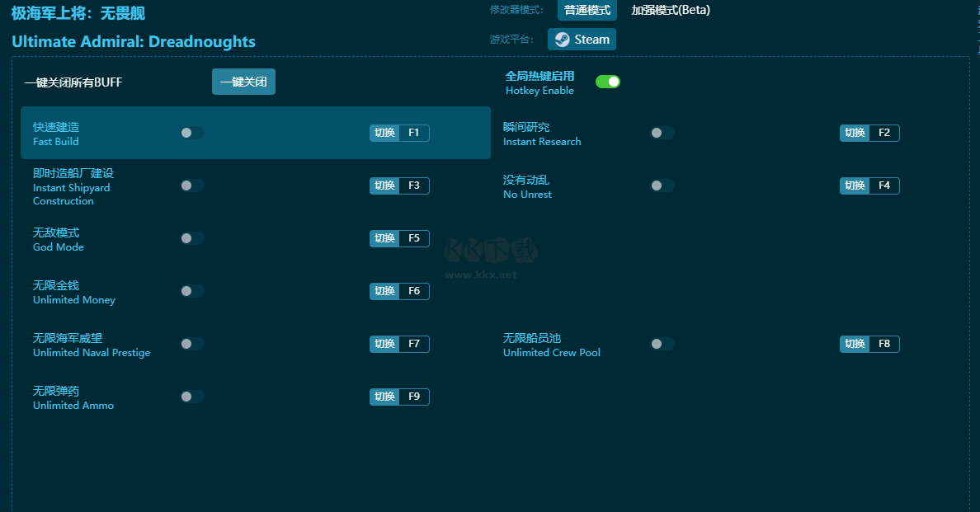Click the 切换 button for F4 hotkey
The width and height of the screenshot is (980, 512).
click(855, 186)
